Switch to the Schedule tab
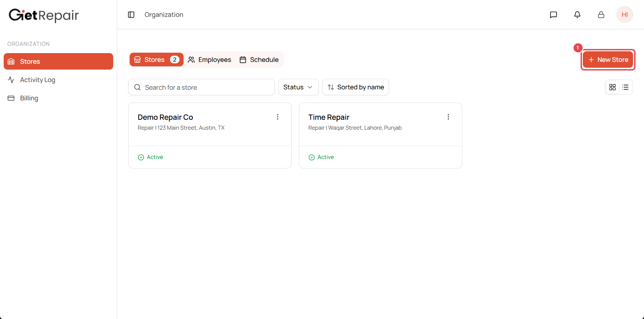The image size is (644, 319). (x=259, y=60)
